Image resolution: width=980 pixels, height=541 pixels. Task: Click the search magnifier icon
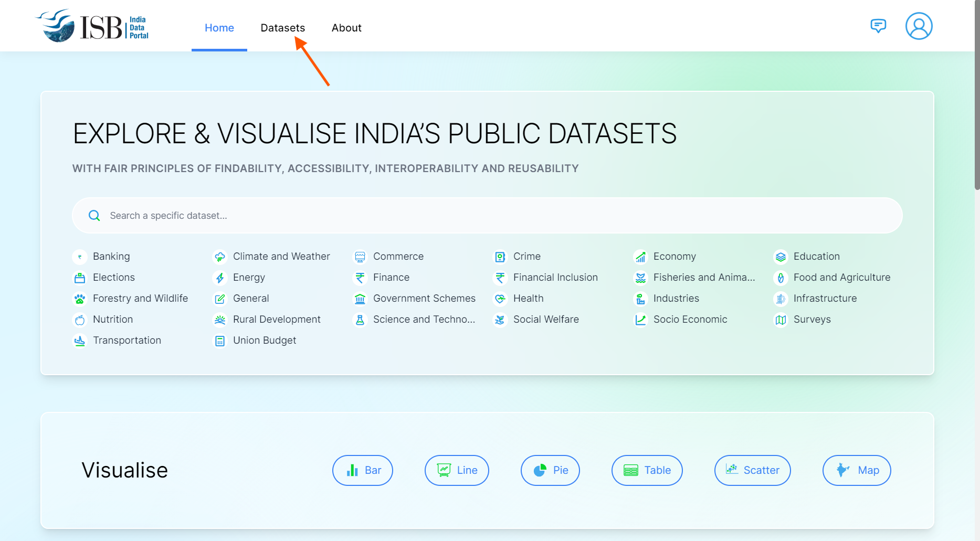94,216
